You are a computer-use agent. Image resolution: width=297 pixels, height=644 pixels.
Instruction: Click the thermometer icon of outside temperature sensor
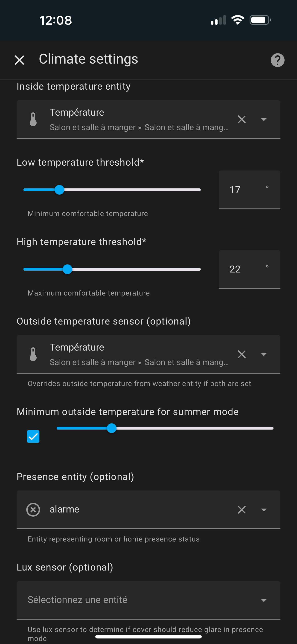[33, 354]
